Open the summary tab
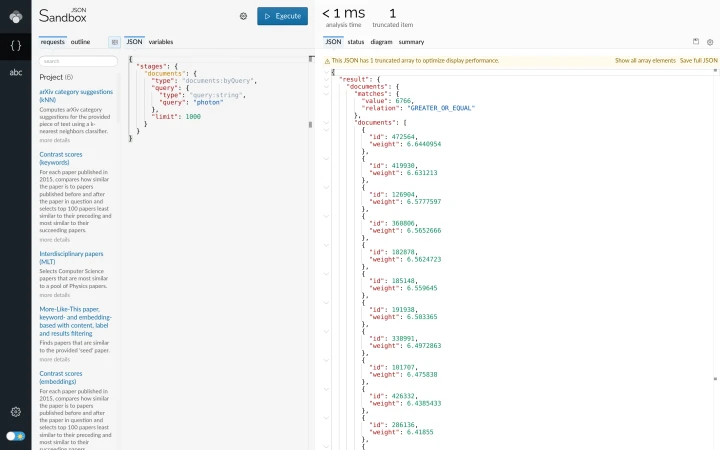The image size is (720, 450). pos(411,42)
